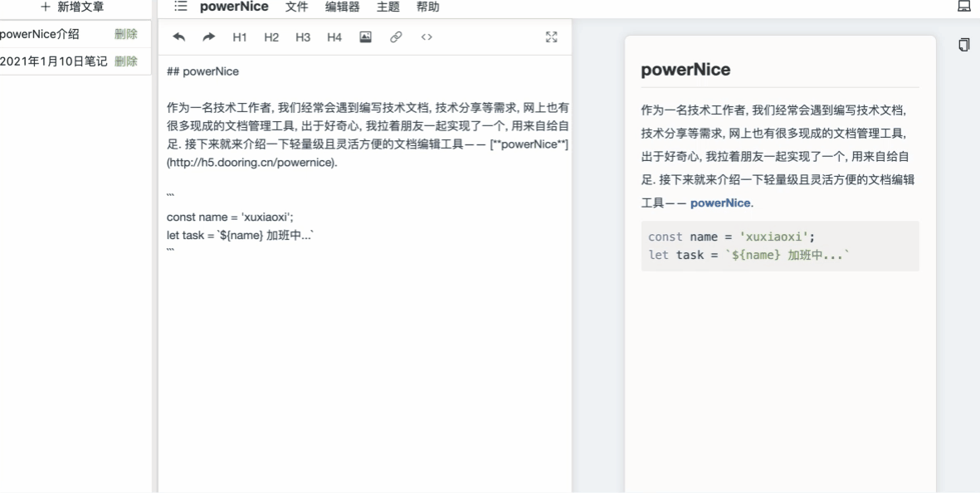
Task: Click the undo arrow icon
Action: pyautogui.click(x=178, y=37)
